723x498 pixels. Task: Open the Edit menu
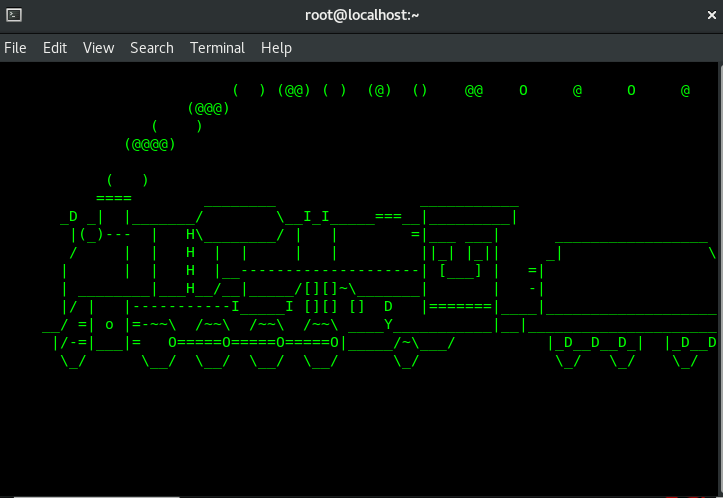(55, 48)
